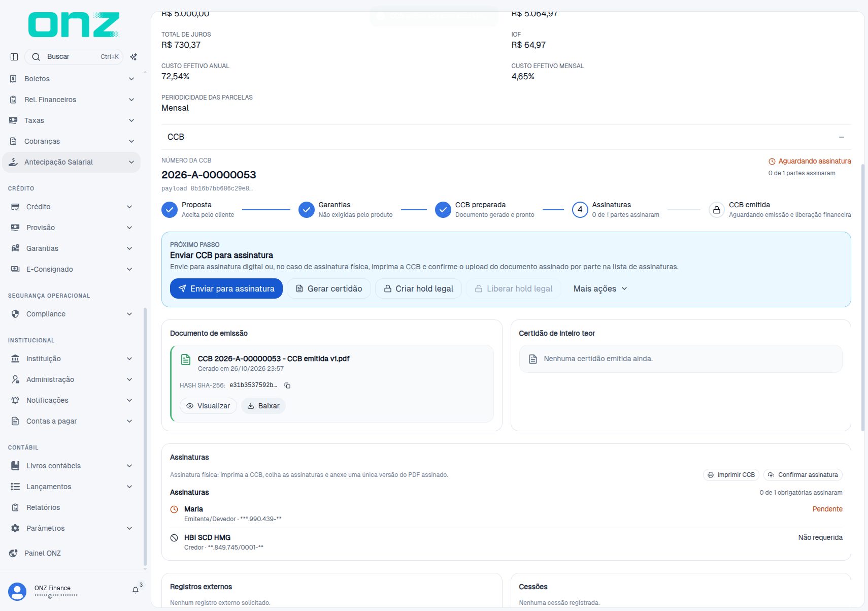Screen dimensions: 868x611
Task: Open the Lançamentos menu item
Action: 71,487
